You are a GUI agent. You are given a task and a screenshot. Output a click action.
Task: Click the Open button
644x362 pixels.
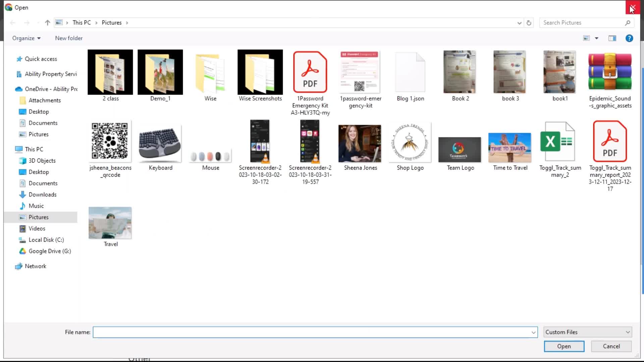(564, 346)
